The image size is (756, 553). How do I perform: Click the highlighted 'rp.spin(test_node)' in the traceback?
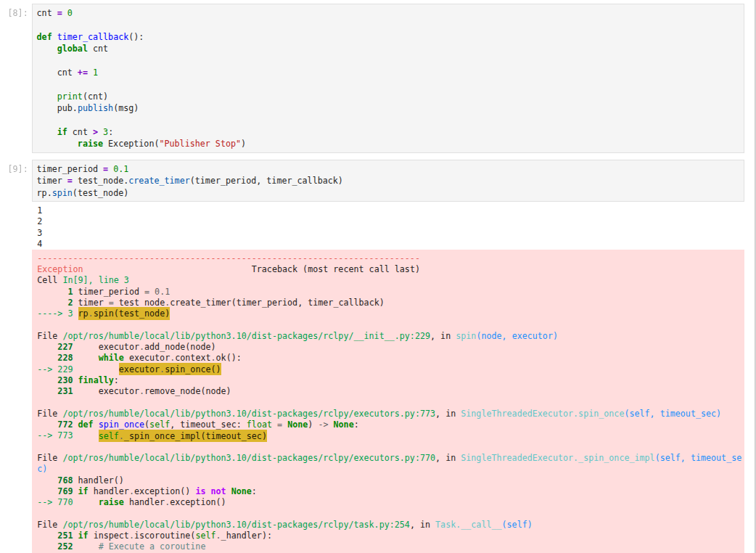point(124,314)
